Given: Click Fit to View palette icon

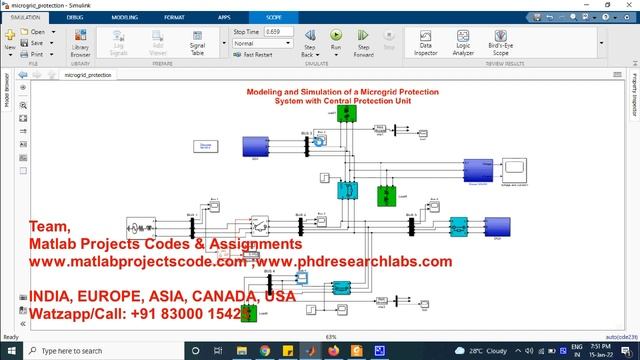Looking at the screenshot, I should pyautogui.click(x=23, y=118).
